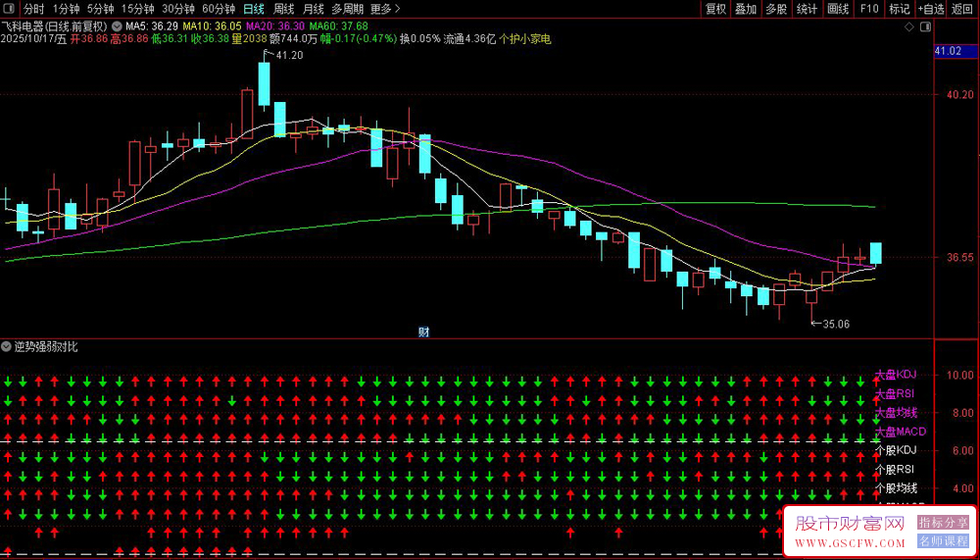This screenshot has height=560, width=980.
Task: Click the 10.00 indicator axis value
Action: pos(962,375)
